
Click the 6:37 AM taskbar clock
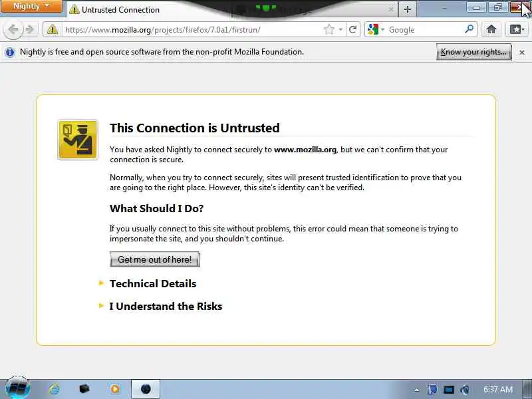tap(497, 390)
